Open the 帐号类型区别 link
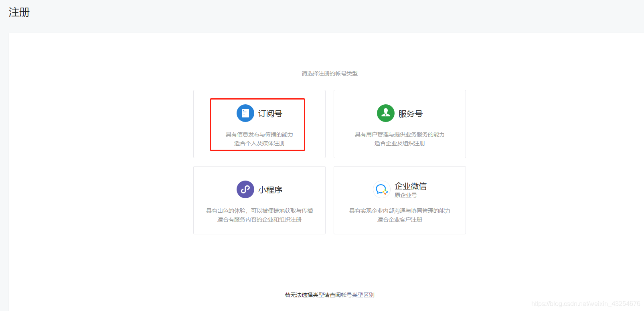Viewport: 644px width, 311px height. (x=358, y=295)
